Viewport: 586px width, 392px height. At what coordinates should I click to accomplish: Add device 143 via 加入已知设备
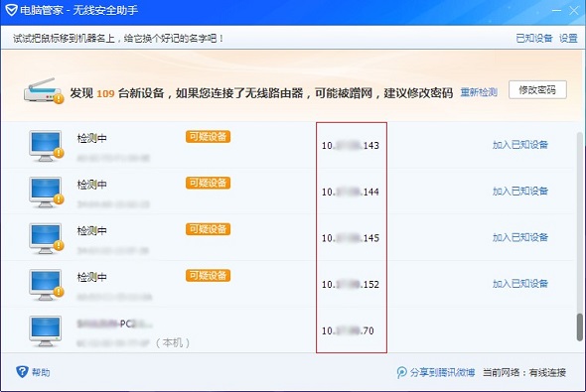pos(520,145)
